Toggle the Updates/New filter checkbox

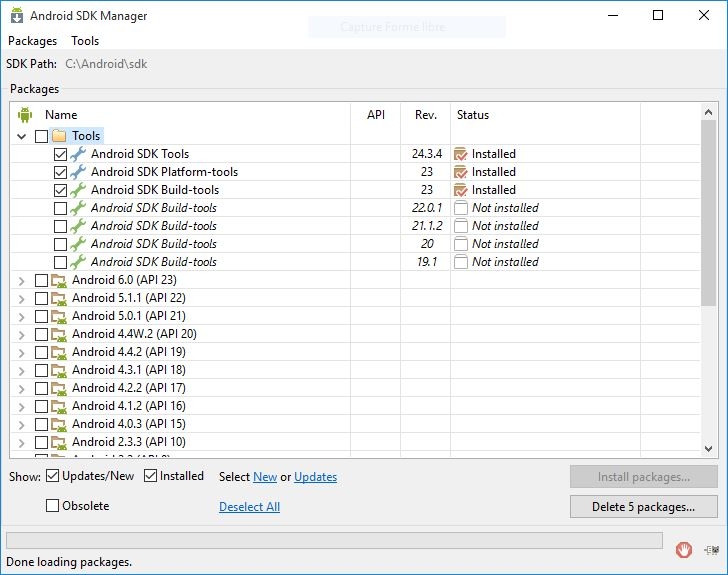click(53, 476)
